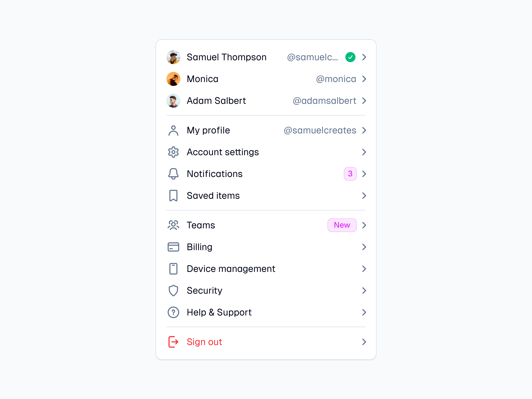Image resolution: width=532 pixels, height=399 pixels.
Task: Click the Device management phone icon
Action: click(173, 269)
